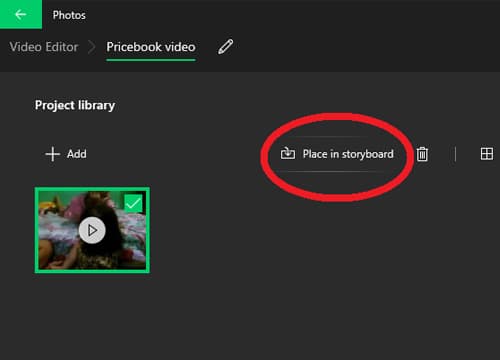Delete selected clip with trash icon

point(422,154)
